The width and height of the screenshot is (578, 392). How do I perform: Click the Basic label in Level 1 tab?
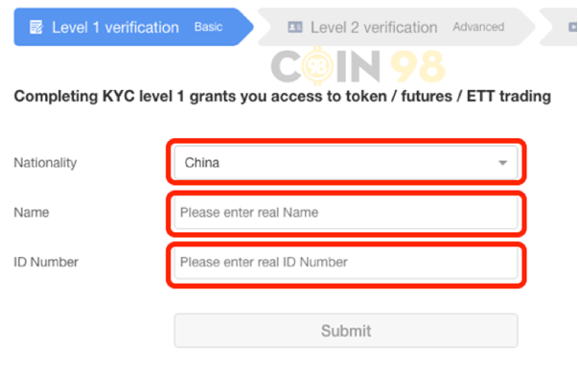[x=208, y=27]
